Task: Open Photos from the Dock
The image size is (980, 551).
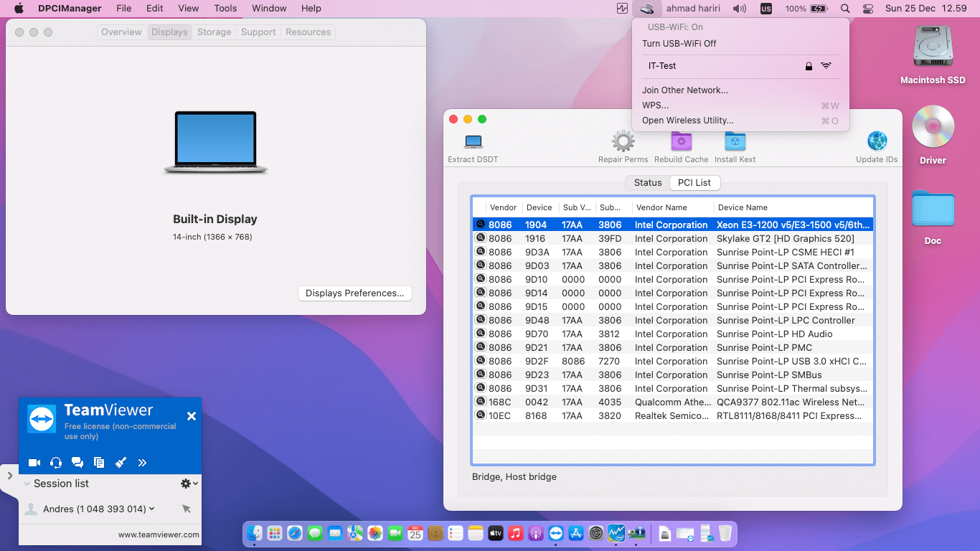Action: [x=375, y=533]
